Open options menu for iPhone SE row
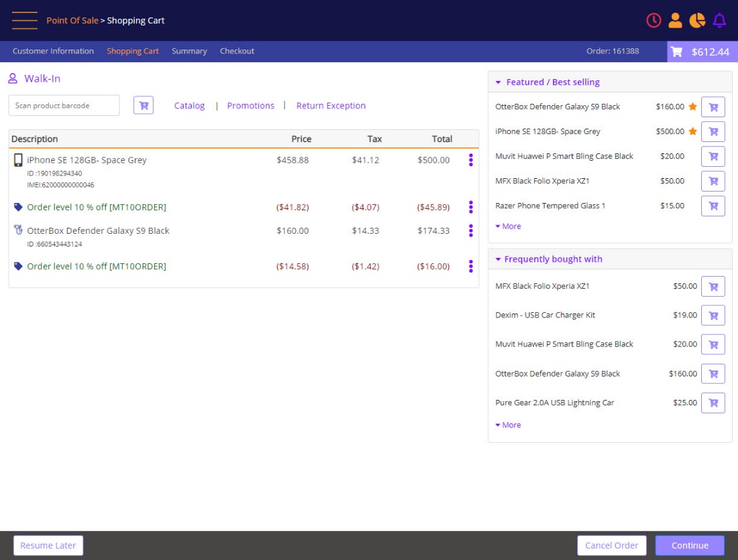 point(471,160)
